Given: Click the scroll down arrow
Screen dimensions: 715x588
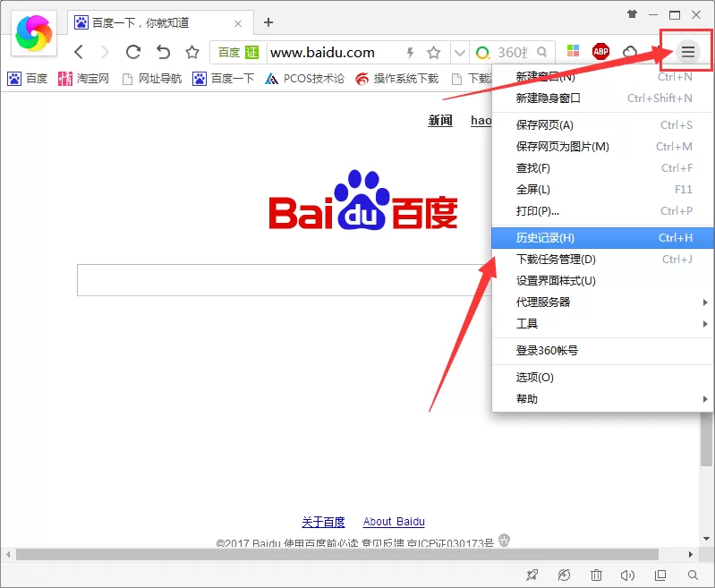Looking at the screenshot, I should [x=706, y=539].
